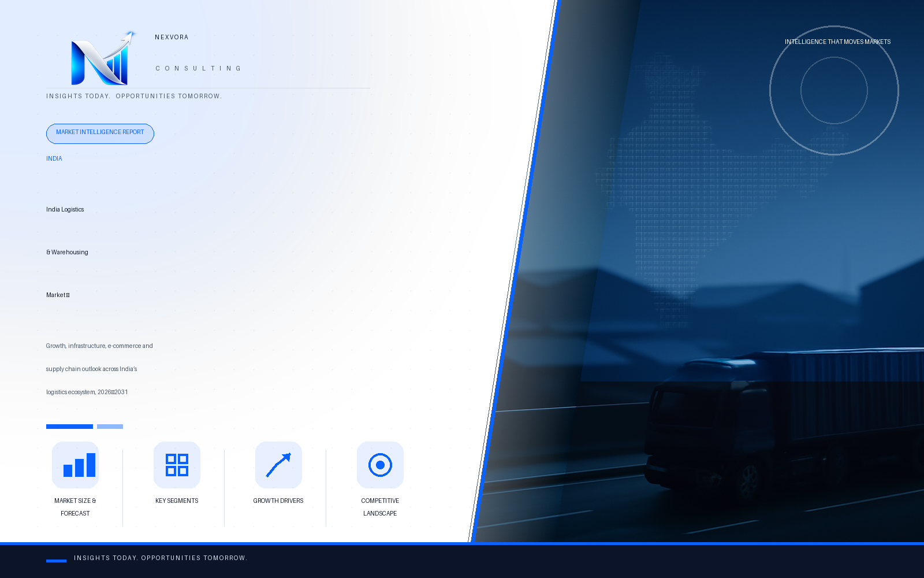Click the footer blue accent dash

point(56,561)
